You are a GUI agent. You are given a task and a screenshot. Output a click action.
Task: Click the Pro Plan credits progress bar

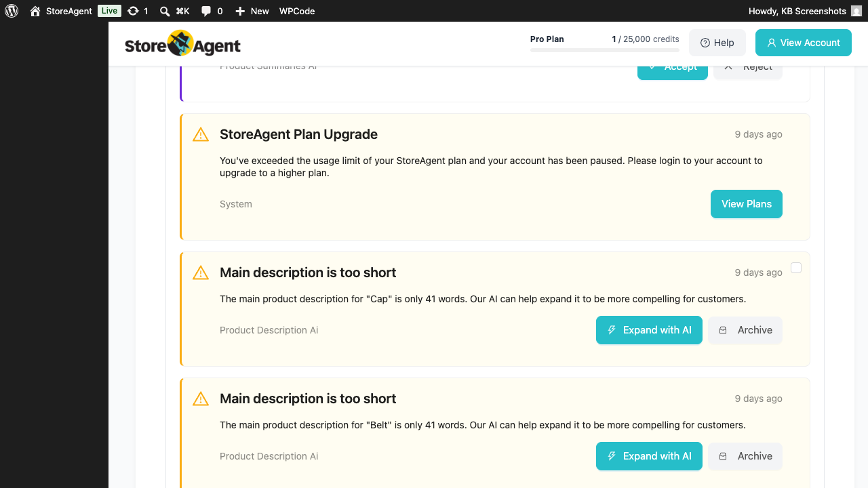(605, 50)
